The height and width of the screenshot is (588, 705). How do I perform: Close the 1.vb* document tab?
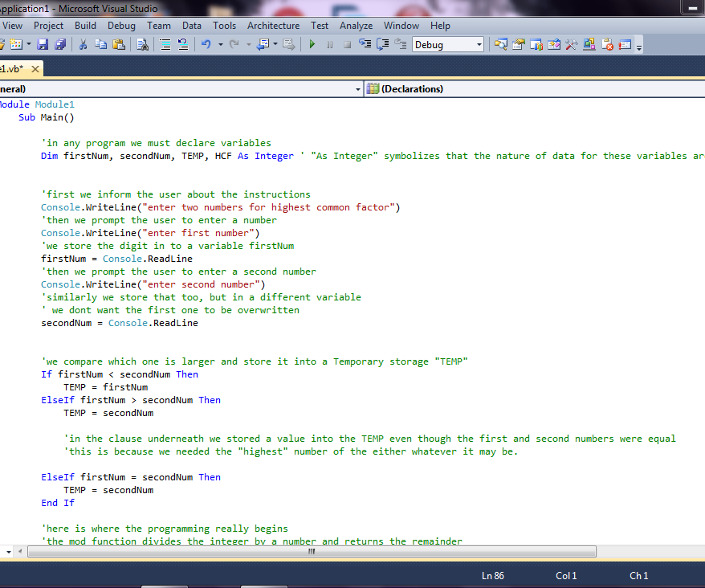35,69
